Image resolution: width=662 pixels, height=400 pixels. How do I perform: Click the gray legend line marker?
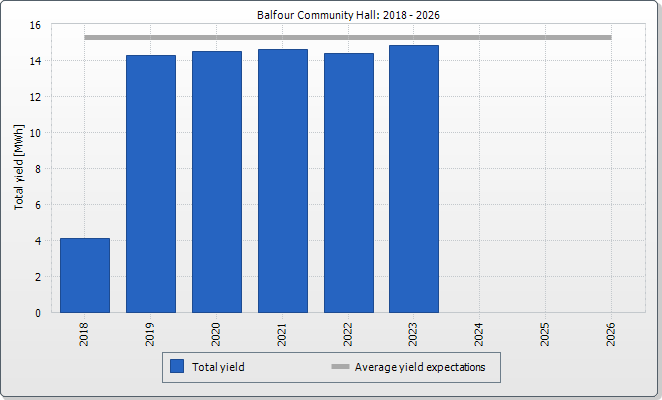[x=340, y=367]
